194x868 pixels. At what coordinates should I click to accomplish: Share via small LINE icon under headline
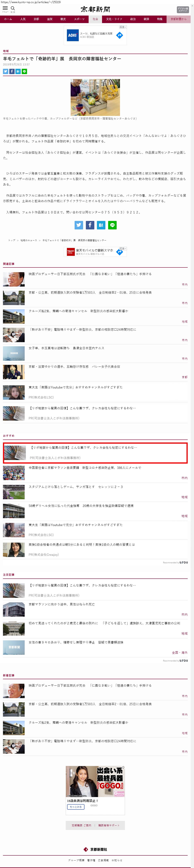tap(24, 71)
